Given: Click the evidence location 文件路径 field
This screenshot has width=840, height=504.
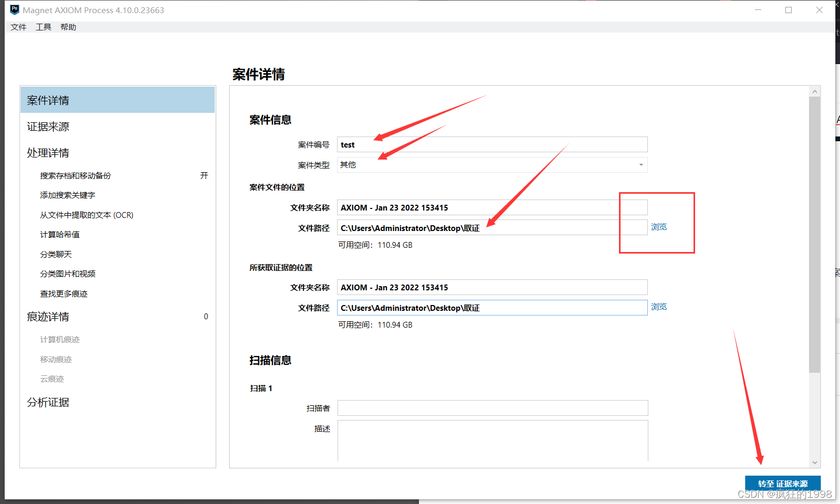Looking at the screenshot, I should pyautogui.click(x=492, y=308).
